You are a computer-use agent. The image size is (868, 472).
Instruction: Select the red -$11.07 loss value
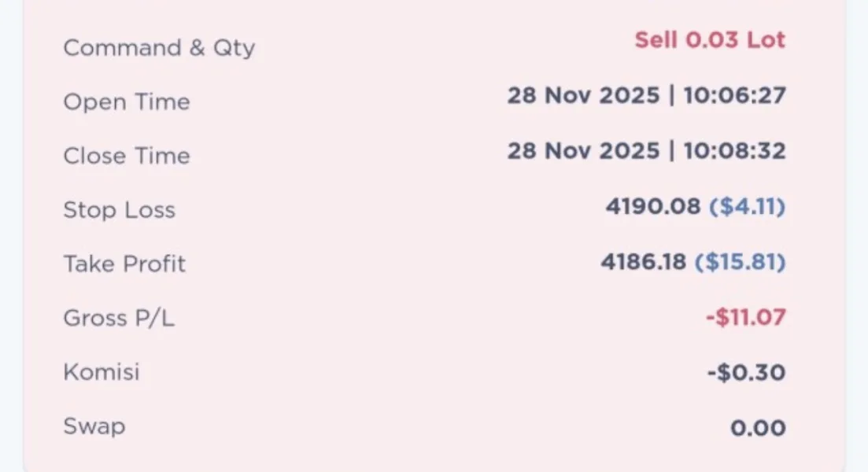point(745,317)
